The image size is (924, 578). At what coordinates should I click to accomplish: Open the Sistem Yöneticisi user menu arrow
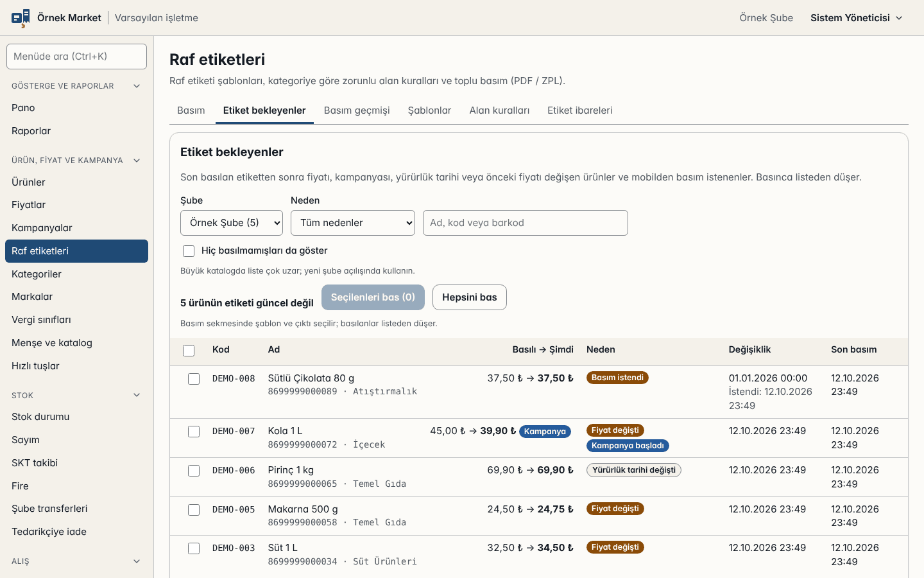point(899,18)
